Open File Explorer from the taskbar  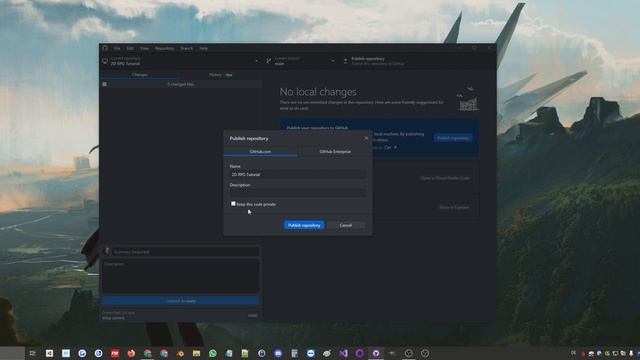pos(196,353)
